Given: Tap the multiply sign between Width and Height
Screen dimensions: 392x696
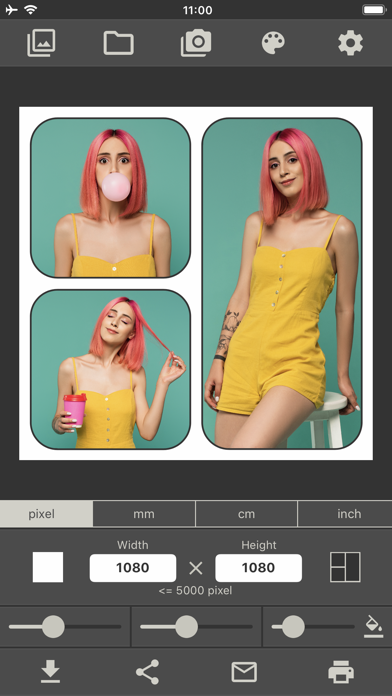Looking at the screenshot, I should [x=196, y=568].
